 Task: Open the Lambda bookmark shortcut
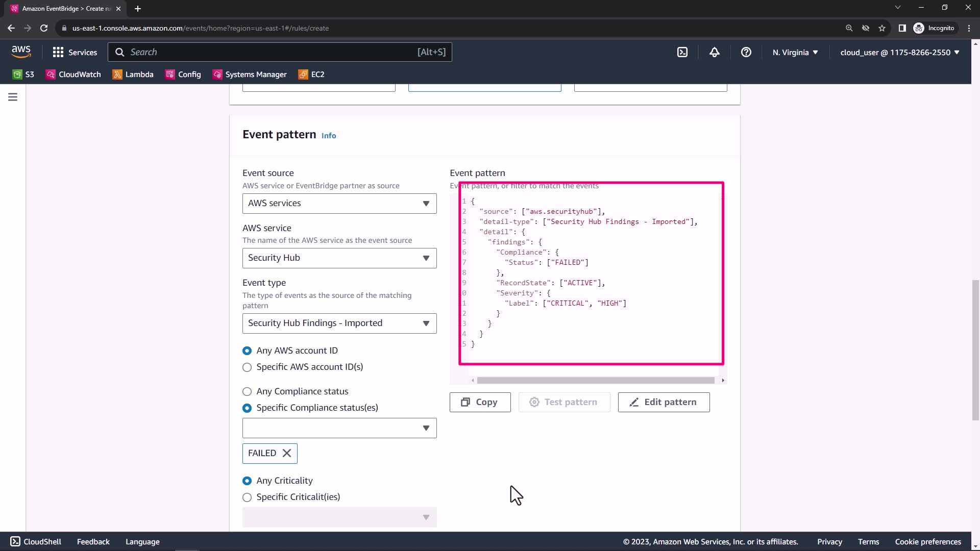click(x=133, y=74)
